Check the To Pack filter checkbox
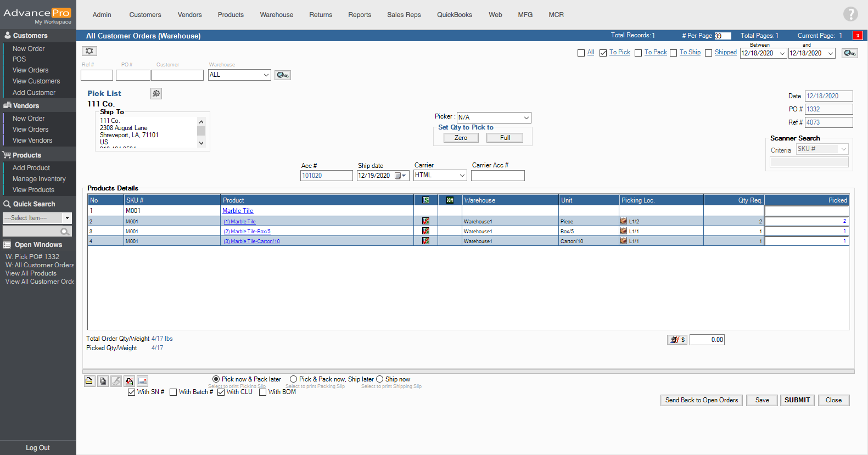 point(638,53)
